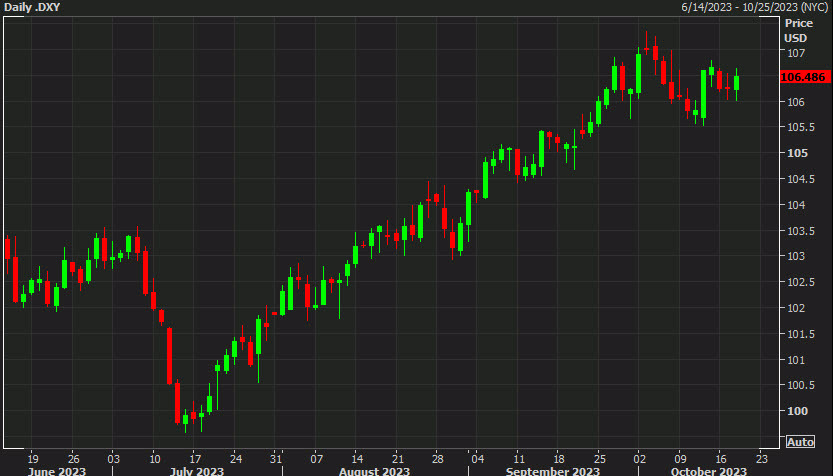Image resolution: width=833 pixels, height=476 pixels.
Task: Select date label 10 on time axis
Action: tap(155, 459)
